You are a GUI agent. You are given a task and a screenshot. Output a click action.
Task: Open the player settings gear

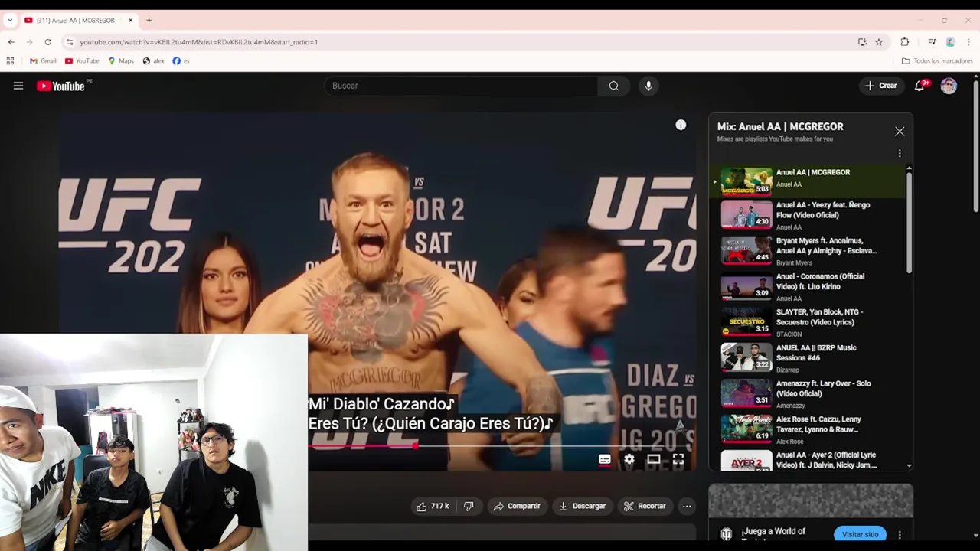pyautogui.click(x=629, y=459)
